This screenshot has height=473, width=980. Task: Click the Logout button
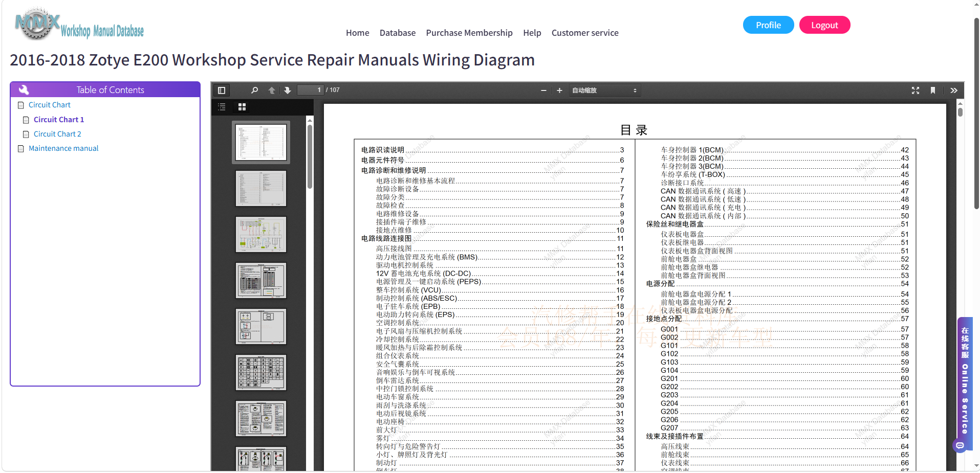click(x=824, y=25)
